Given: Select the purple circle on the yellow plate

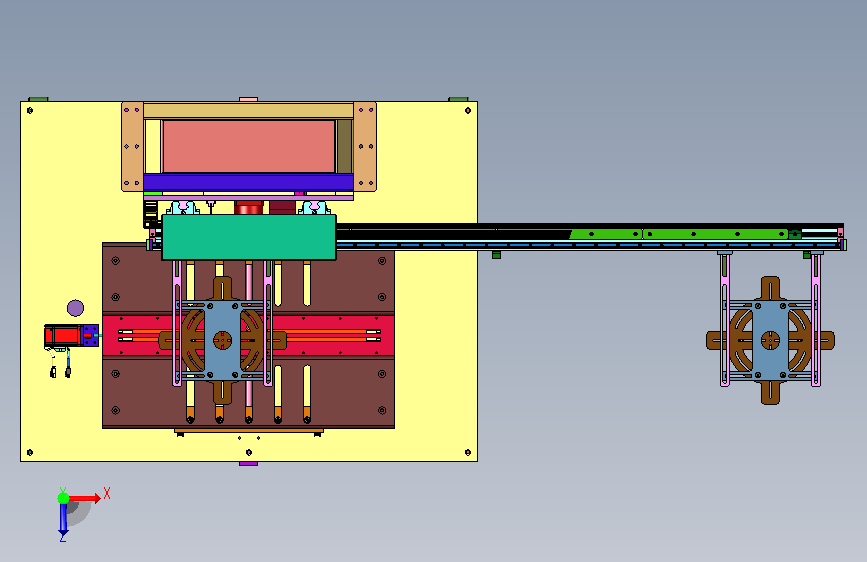Looking at the screenshot, I should tap(75, 308).
